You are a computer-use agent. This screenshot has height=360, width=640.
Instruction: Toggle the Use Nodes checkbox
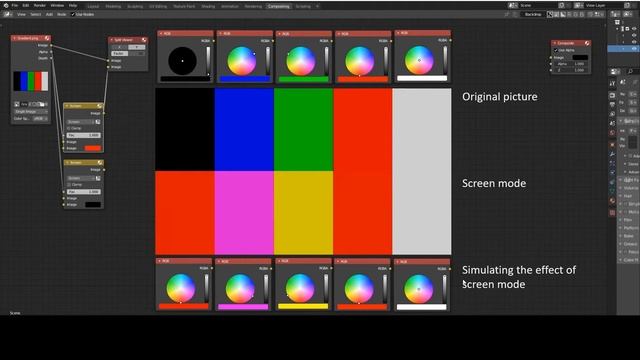coord(73,14)
